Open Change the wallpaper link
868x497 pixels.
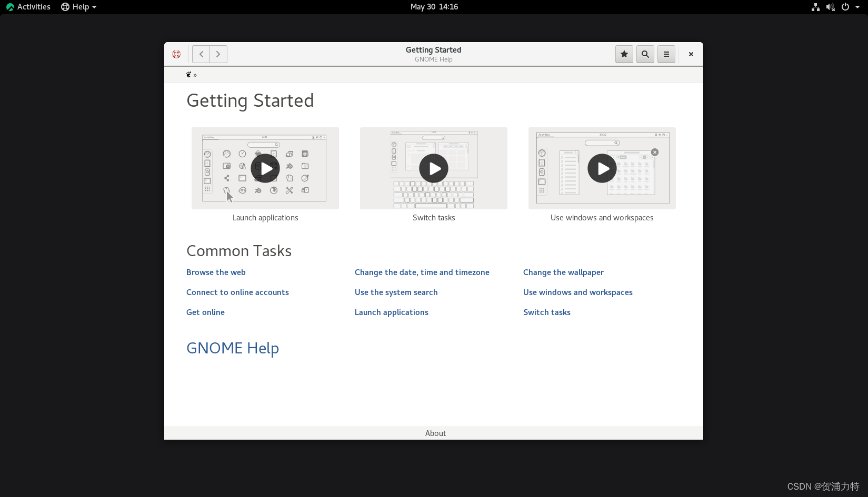coord(563,272)
